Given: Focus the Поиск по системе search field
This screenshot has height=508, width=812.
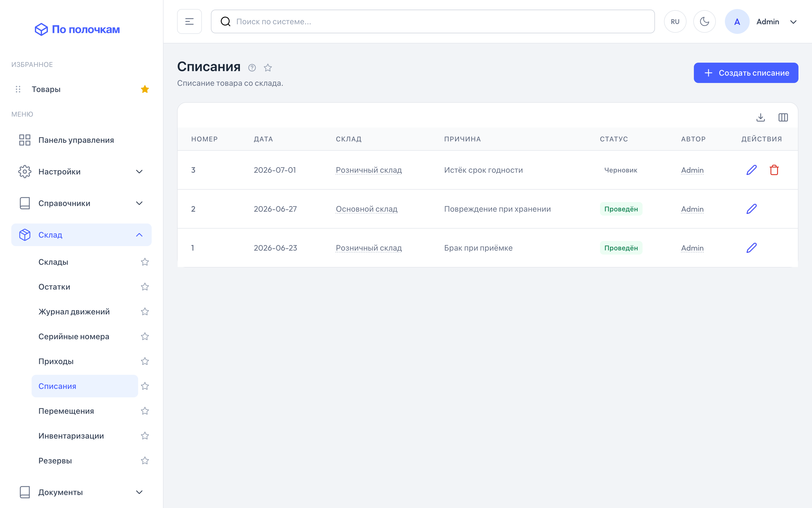Looking at the screenshot, I should click(433, 21).
